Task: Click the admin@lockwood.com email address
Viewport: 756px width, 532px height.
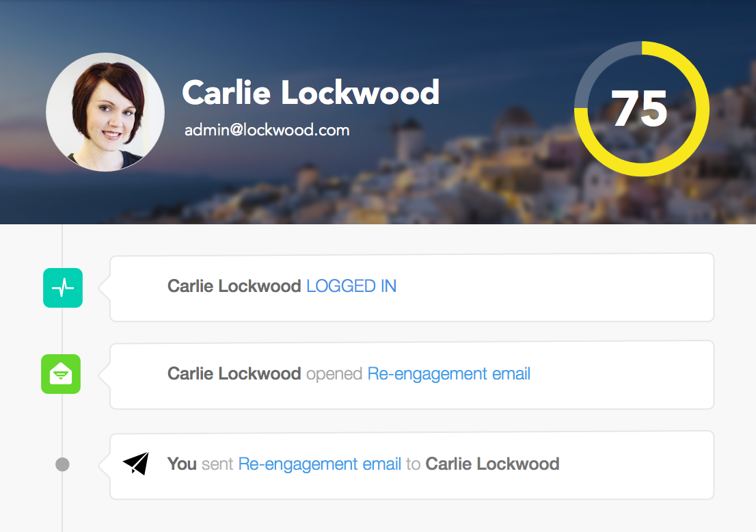Action: 267,130
